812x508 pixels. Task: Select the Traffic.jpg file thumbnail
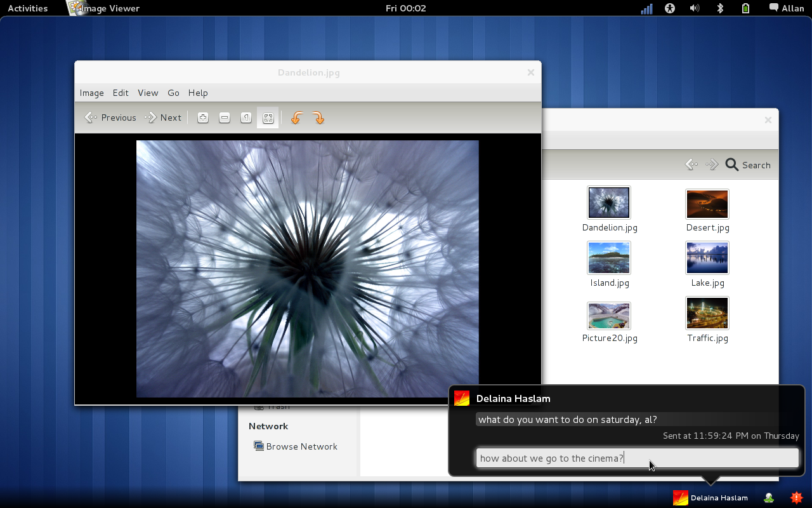[707, 314]
